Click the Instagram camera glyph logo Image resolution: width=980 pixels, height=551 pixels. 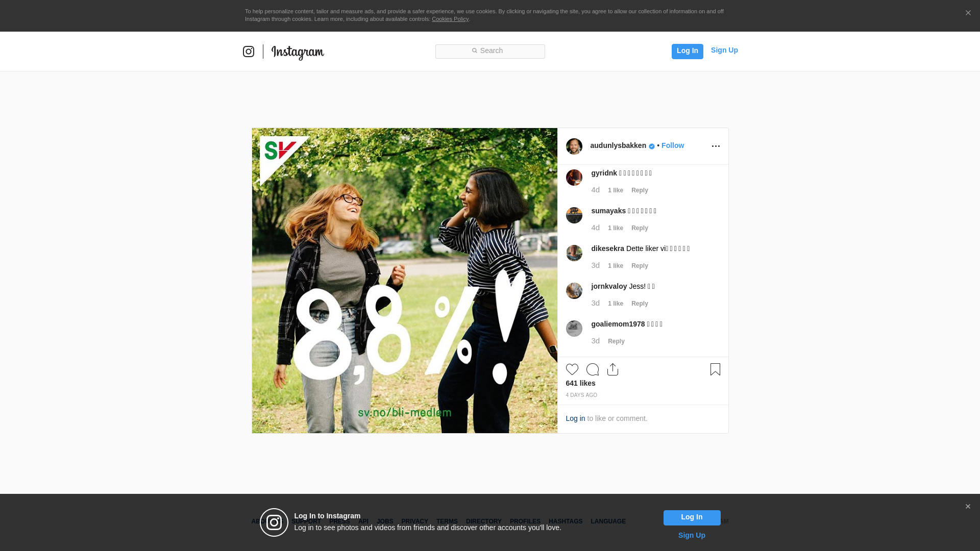pos(249,52)
